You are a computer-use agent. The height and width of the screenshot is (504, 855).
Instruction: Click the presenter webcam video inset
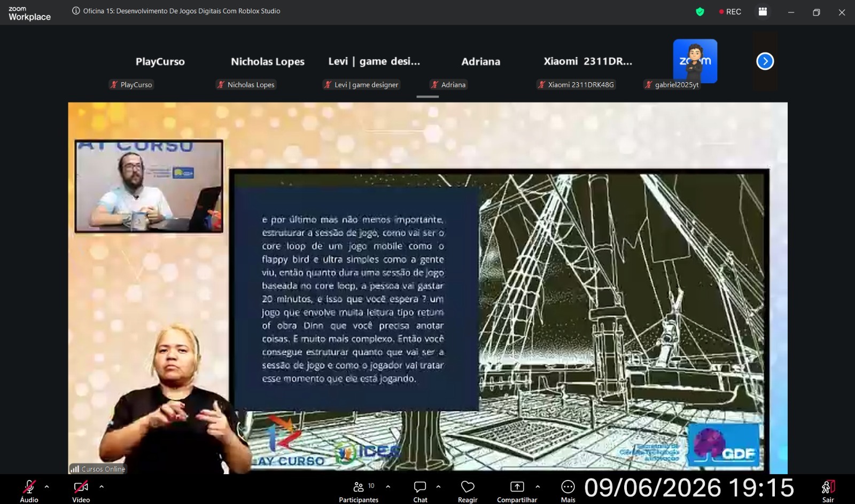149,186
